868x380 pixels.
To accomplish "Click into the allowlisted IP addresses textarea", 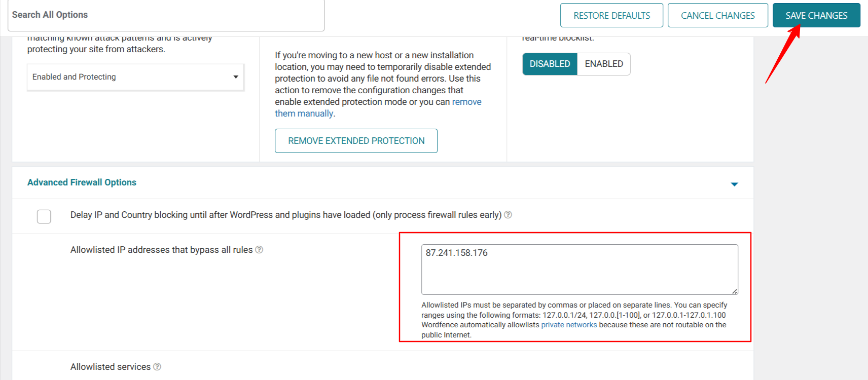I will [x=579, y=269].
